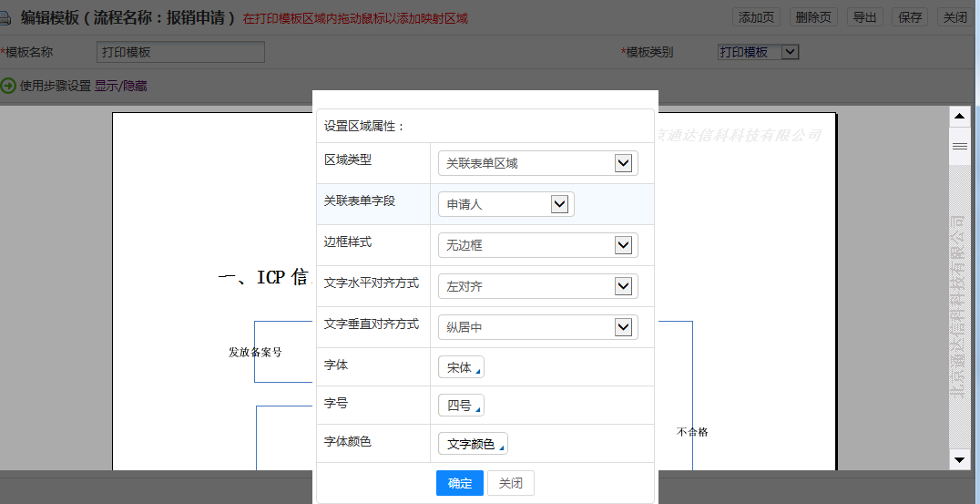Viewport: 980px width, 504px height.
Task: Change font size via 四号 selector
Action: (x=461, y=406)
